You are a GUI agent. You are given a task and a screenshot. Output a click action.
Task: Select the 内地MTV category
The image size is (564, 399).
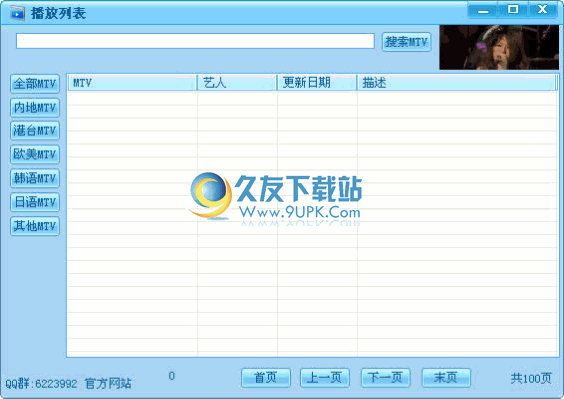coord(35,108)
